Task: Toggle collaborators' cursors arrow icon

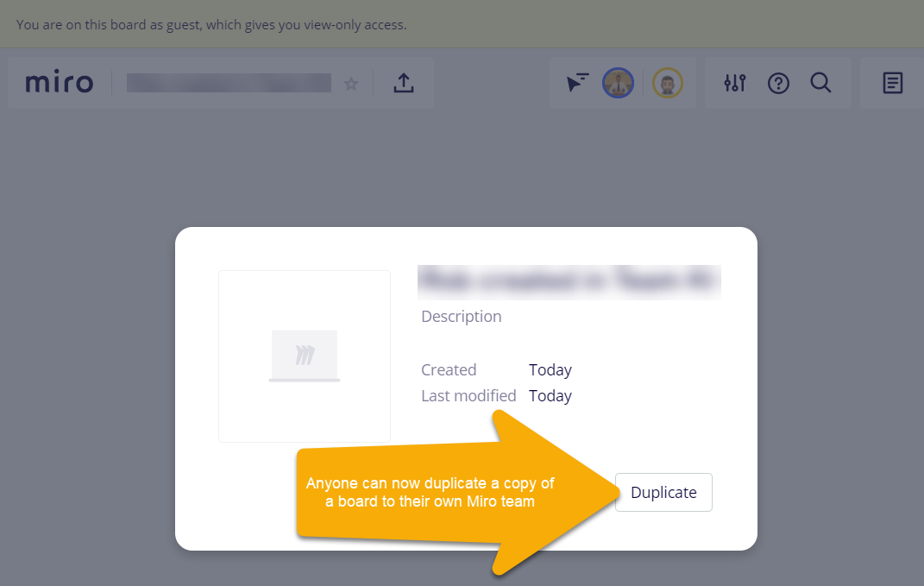Action: click(x=577, y=83)
